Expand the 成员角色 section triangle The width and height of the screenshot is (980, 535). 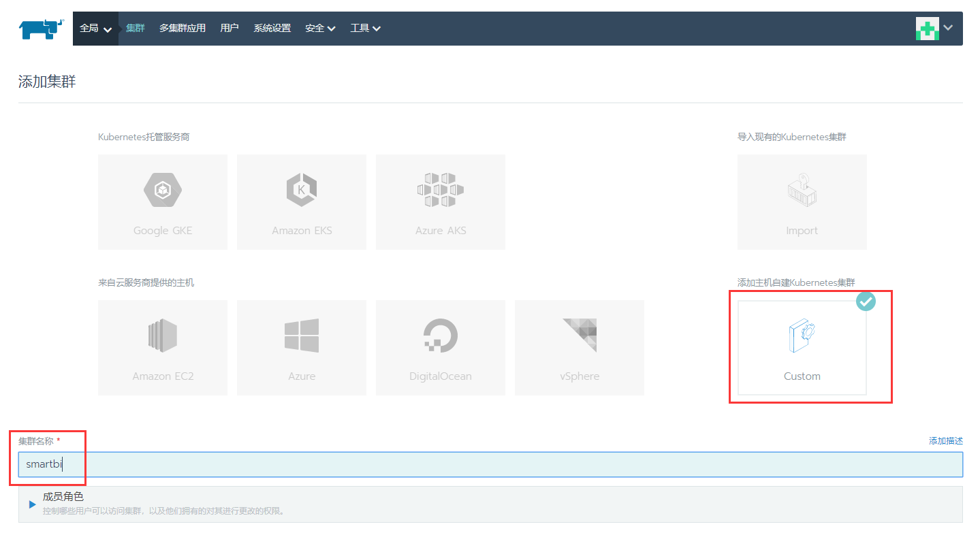click(32, 504)
